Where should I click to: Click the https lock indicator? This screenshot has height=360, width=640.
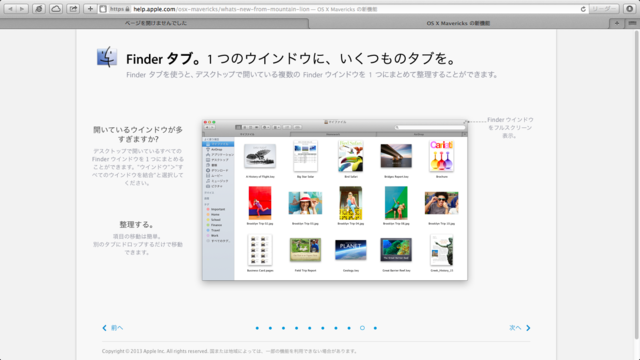[120, 9]
